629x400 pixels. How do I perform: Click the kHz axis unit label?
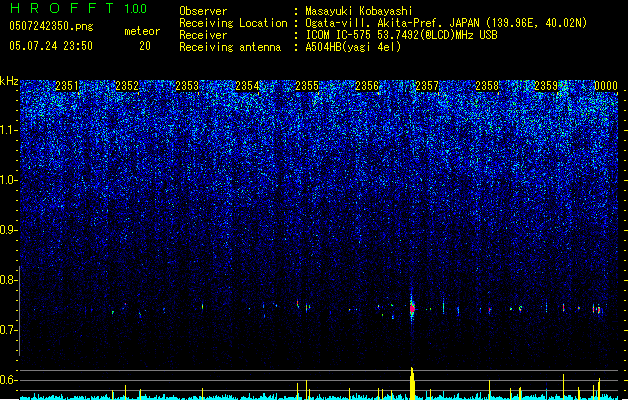point(9,81)
